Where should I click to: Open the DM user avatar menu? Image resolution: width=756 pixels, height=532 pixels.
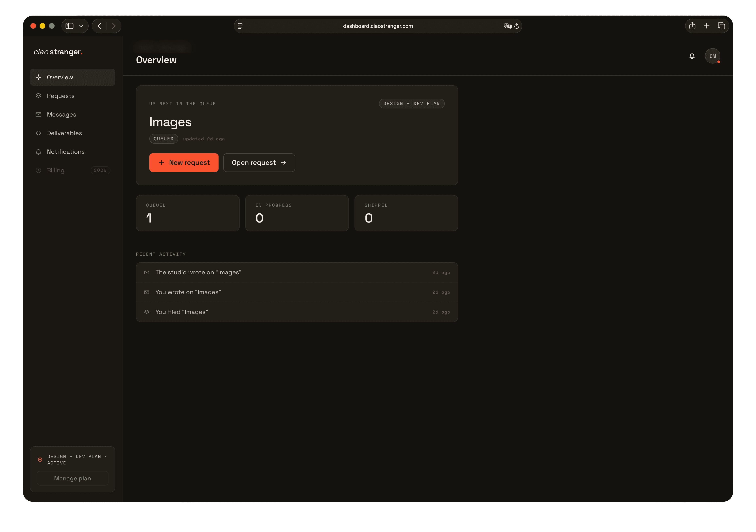point(712,56)
